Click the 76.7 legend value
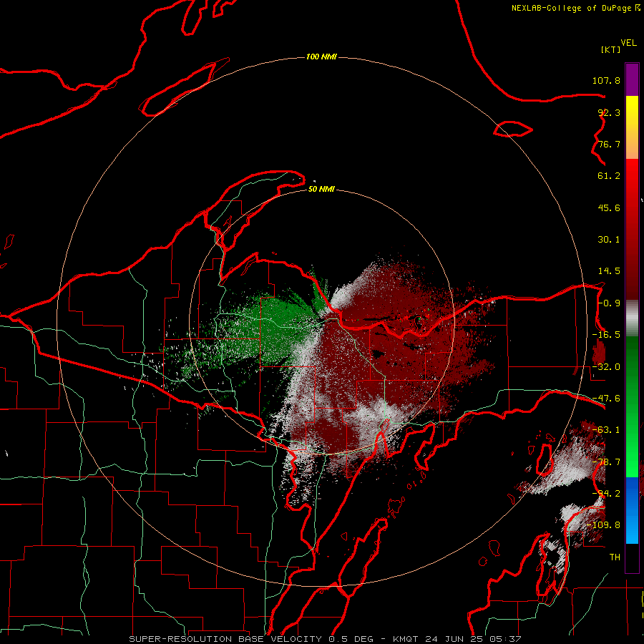The height and width of the screenshot is (644, 644). [x=609, y=144]
